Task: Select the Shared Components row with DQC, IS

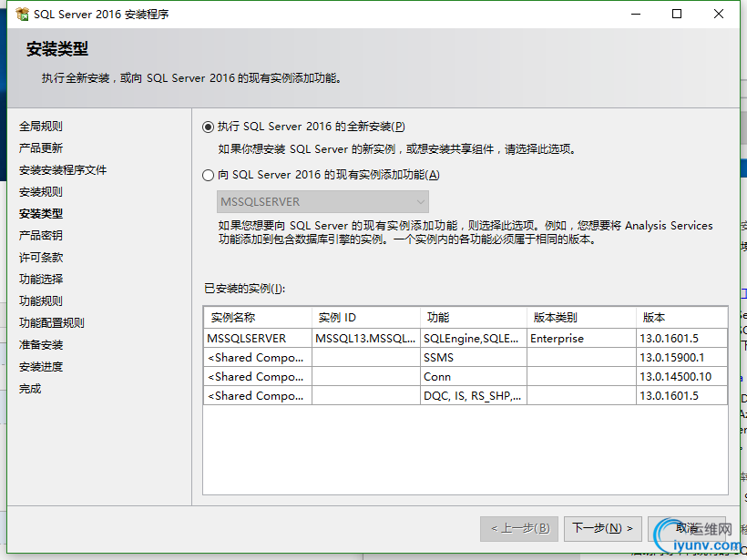Action: 466,395
